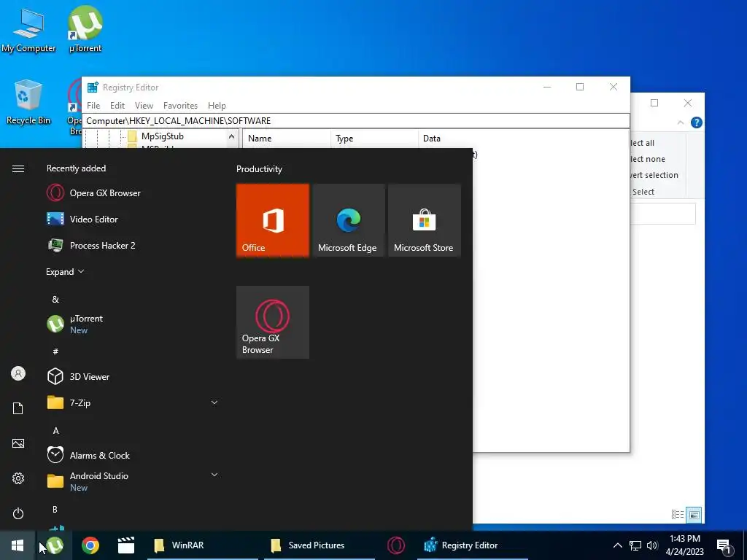Jump to the 'A' letter section header
This screenshot has width=747, height=560.
pos(55,430)
